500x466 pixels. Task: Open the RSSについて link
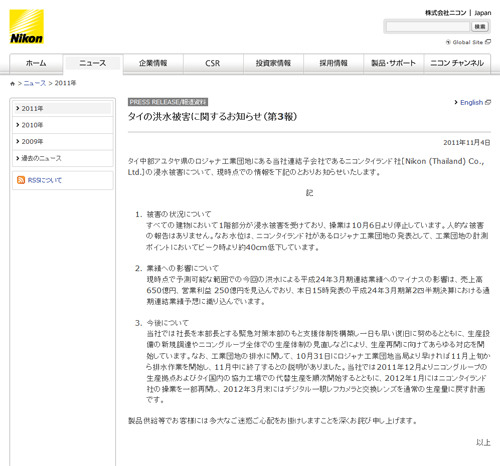45,180
